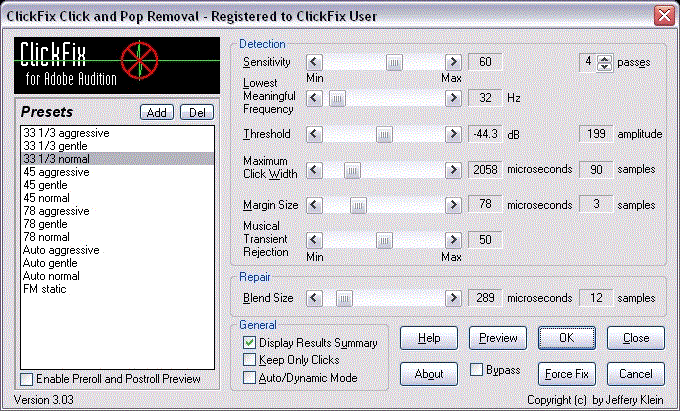
Task: Choose the 45 aggressive preset
Action: click(118, 172)
